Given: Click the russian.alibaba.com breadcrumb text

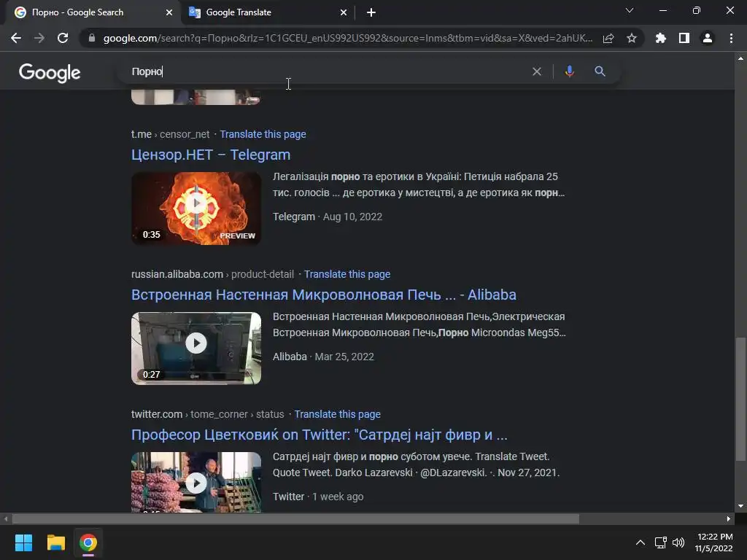Looking at the screenshot, I should (212, 274).
